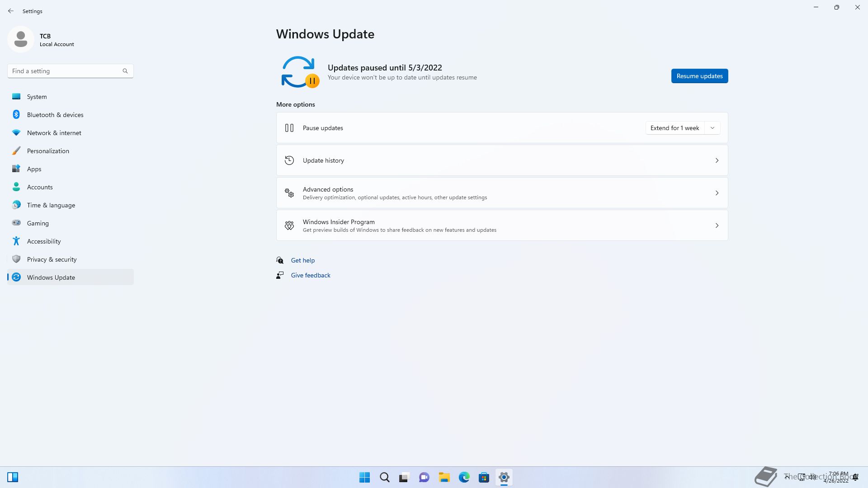This screenshot has width=868, height=488.
Task: Click Updates paused until 5/3/2022 heading
Action: coord(385,68)
